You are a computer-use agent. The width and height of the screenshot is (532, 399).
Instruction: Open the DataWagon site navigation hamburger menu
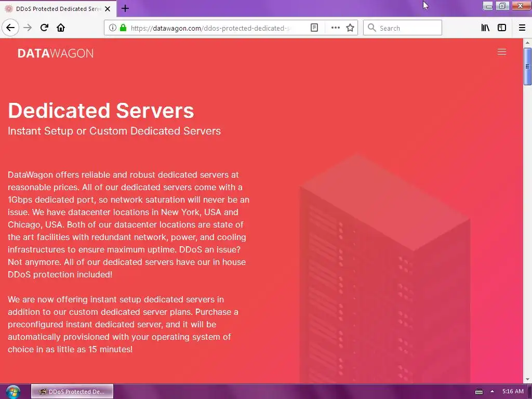coord(501,52)
